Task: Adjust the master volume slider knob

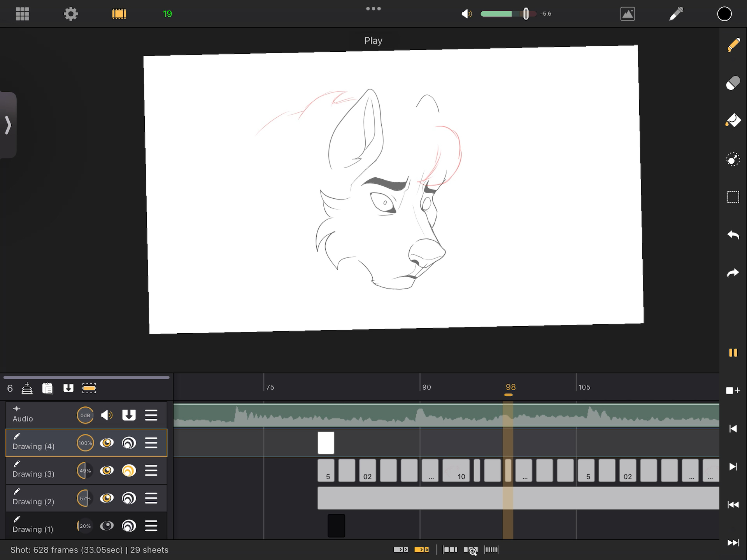Action: pos(526,14)
